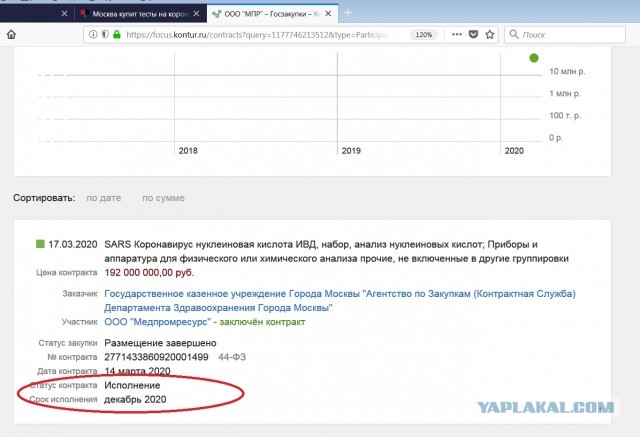Click the '0 р.' axis label
The height and width of the screenshot is (437, 640).
pyautogui.click(x=556, y=138)
